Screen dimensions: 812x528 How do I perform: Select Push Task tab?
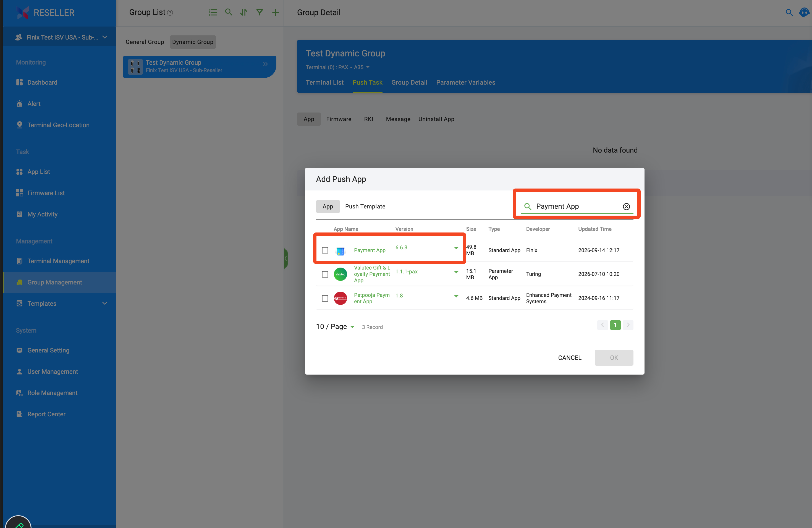[x=367, y=82]
